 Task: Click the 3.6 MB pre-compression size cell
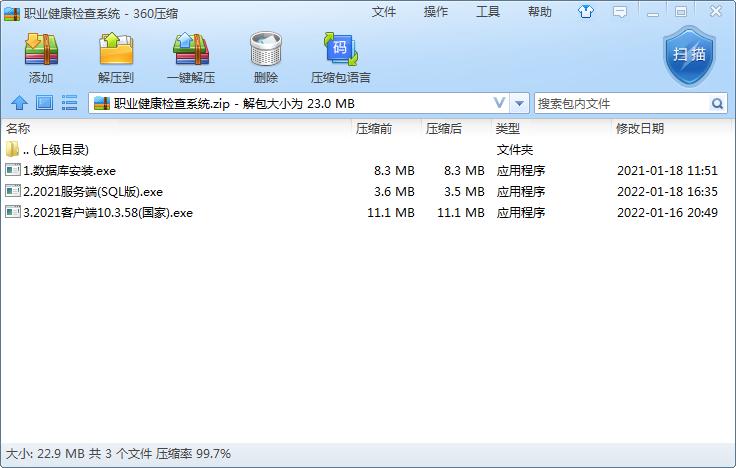coord(394,192)
